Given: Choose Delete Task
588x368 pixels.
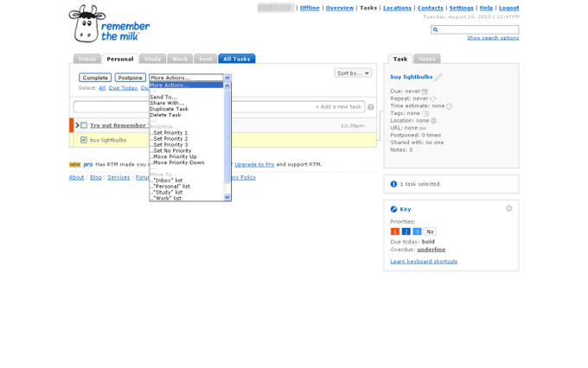Looking at the screenshot, I should (165, 115).
